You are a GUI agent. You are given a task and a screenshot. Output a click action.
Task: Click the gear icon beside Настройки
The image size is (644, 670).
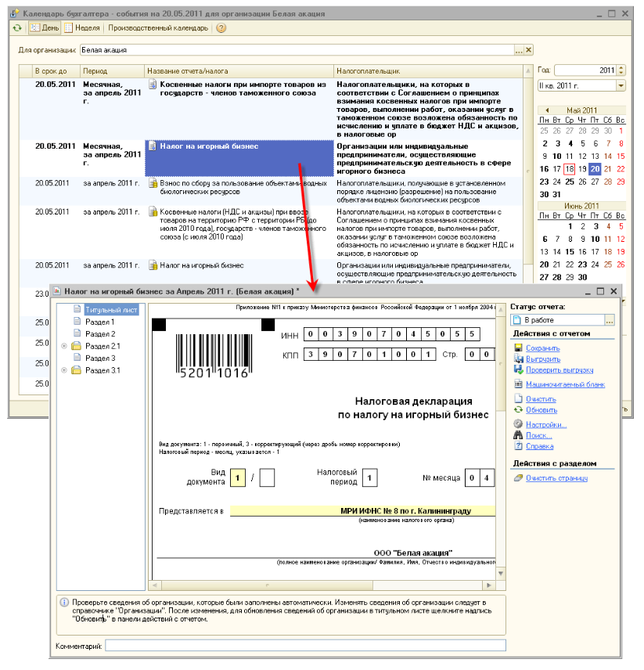[518, 425]
